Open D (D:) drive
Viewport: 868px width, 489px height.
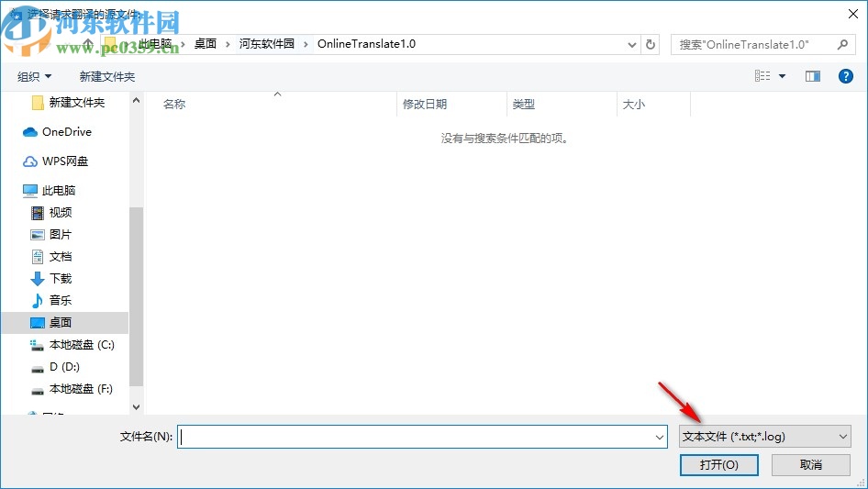click(x=64, y=367)
